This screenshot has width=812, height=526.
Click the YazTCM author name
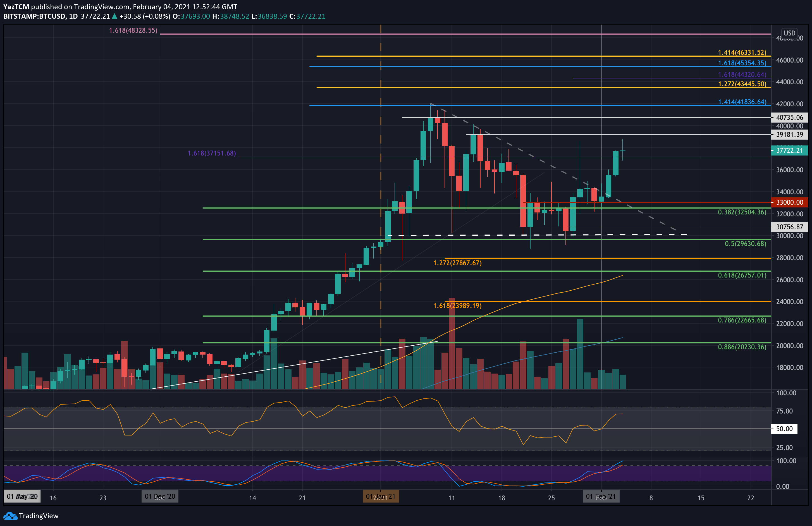[x=16, y=7]
